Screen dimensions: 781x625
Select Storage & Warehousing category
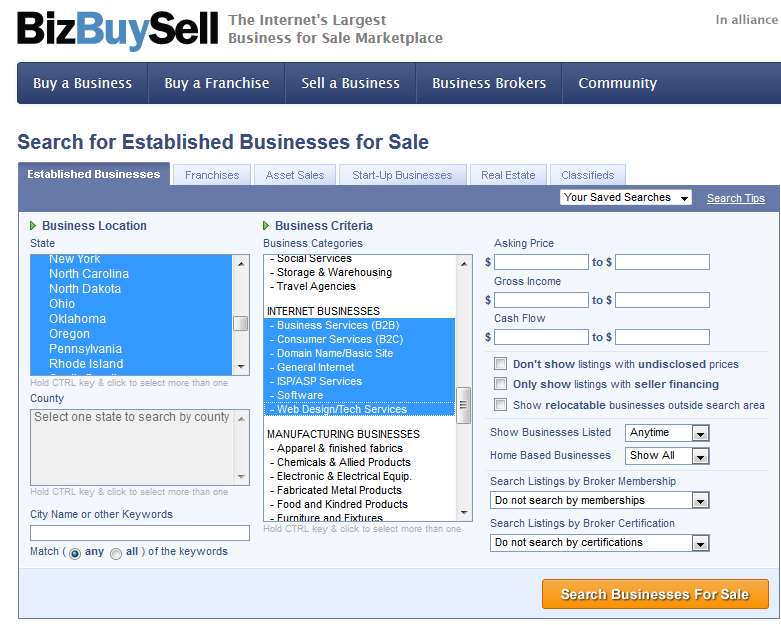click(x=359, y=272)
